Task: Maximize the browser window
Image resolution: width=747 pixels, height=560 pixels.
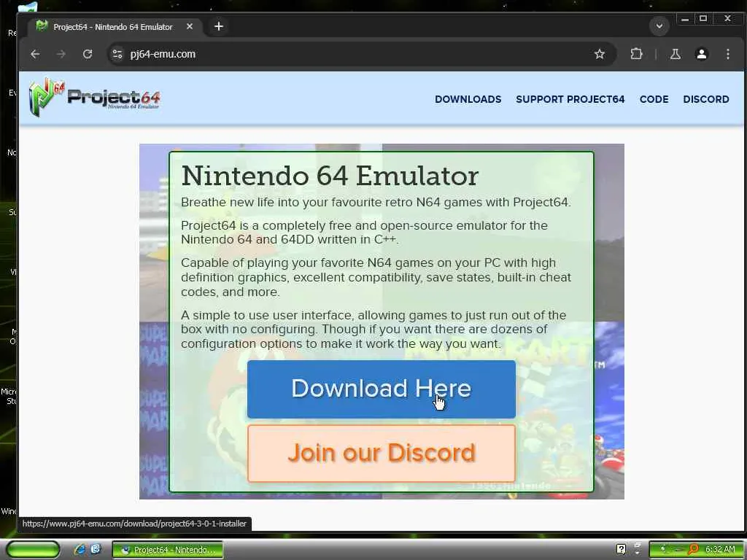Action: tap(703, 19)
